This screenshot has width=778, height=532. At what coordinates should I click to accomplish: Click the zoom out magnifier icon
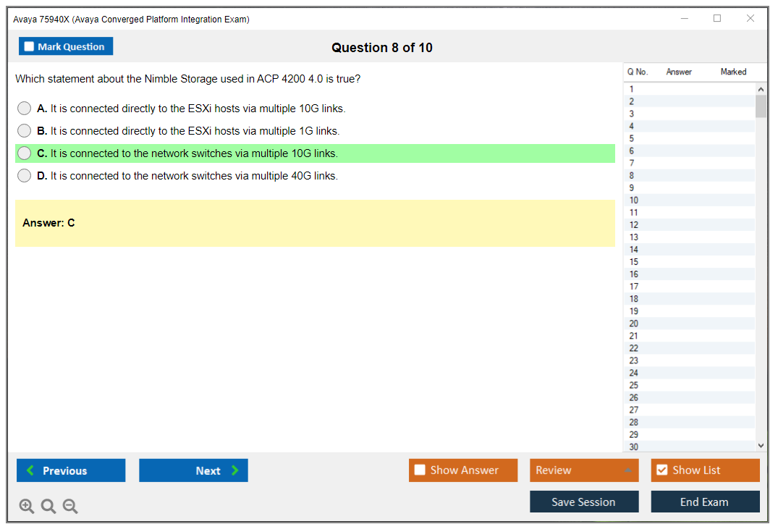(70, 506)
